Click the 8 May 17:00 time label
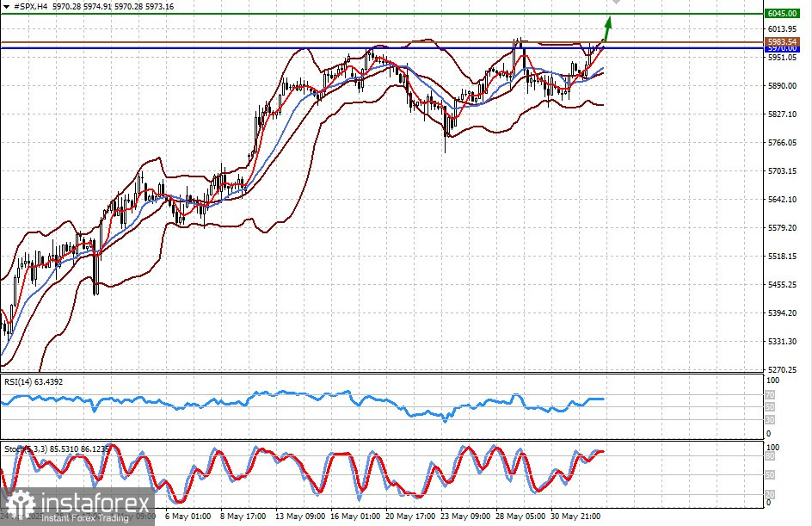The width and height of the screenshot is (812, 526). [x=243, y=517]
